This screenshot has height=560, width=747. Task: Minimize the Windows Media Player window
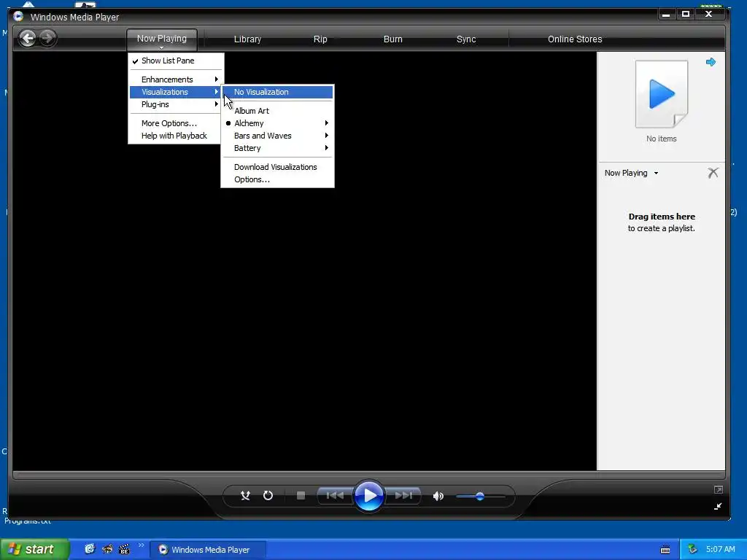click(x=666, y=15)
